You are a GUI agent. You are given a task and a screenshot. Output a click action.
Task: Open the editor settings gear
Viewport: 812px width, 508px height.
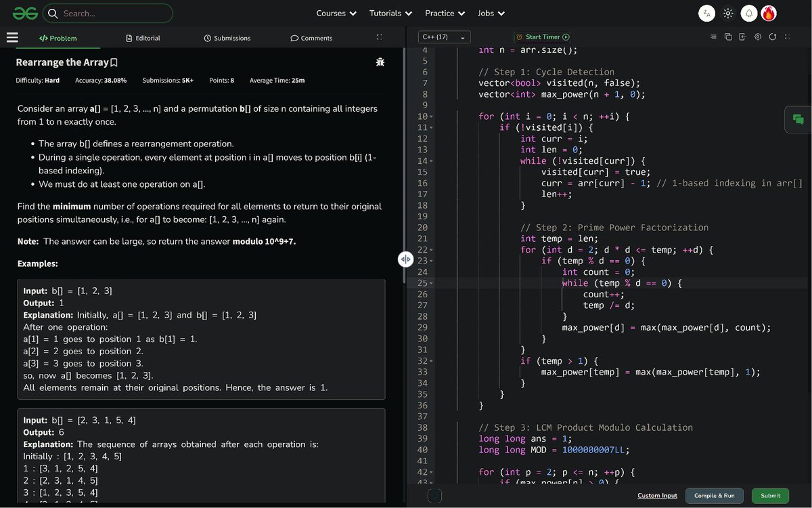pyautogui.click(x=758, y=37)
